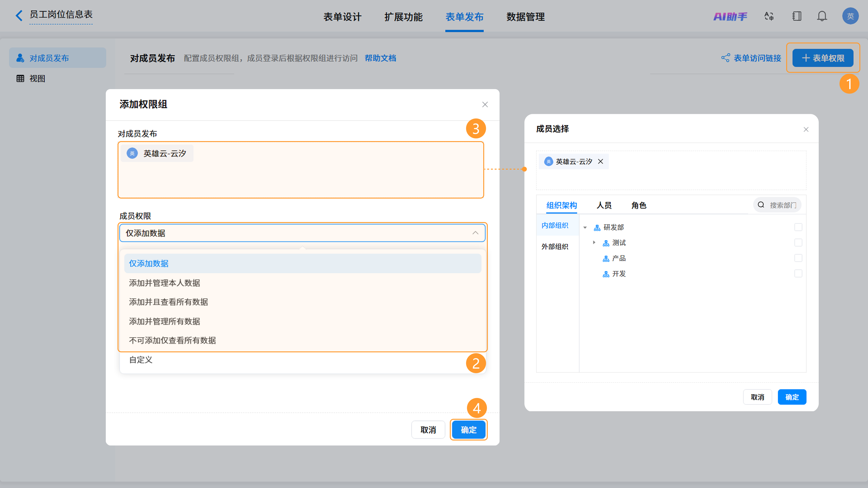The width and height of the screenshot is (868, 488).
Task: Open the notification bell
Action: (x=822, y=16)
